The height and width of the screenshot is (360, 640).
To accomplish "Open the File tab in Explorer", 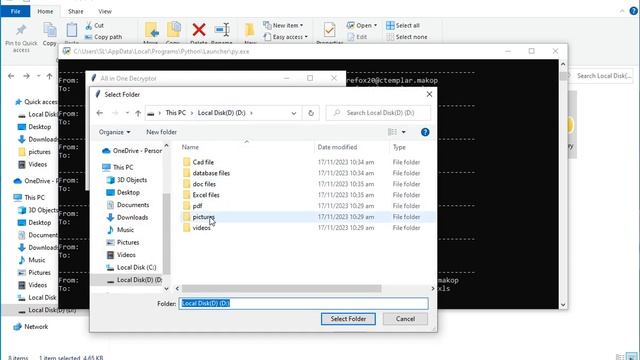I will (16, 11).
